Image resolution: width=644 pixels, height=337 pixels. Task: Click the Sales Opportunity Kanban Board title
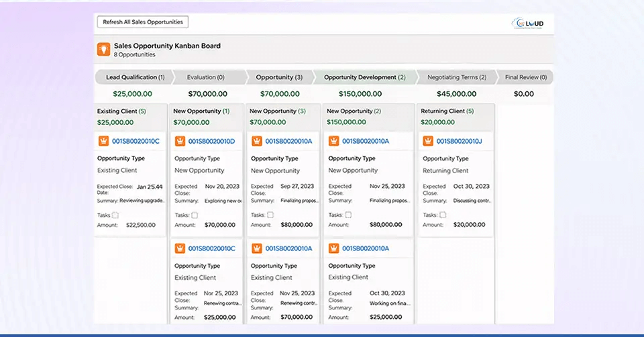click(x=167, y=46)
